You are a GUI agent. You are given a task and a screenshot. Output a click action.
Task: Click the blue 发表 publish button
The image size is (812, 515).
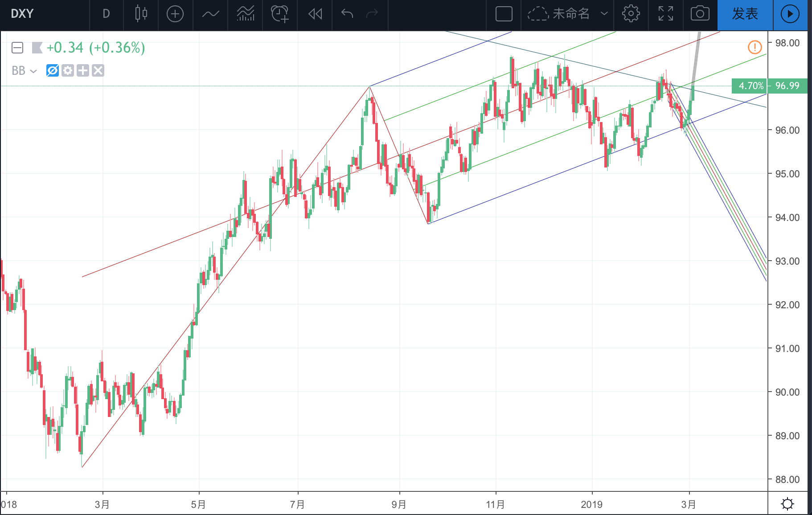pyautogui.click(x=745, y=14)
